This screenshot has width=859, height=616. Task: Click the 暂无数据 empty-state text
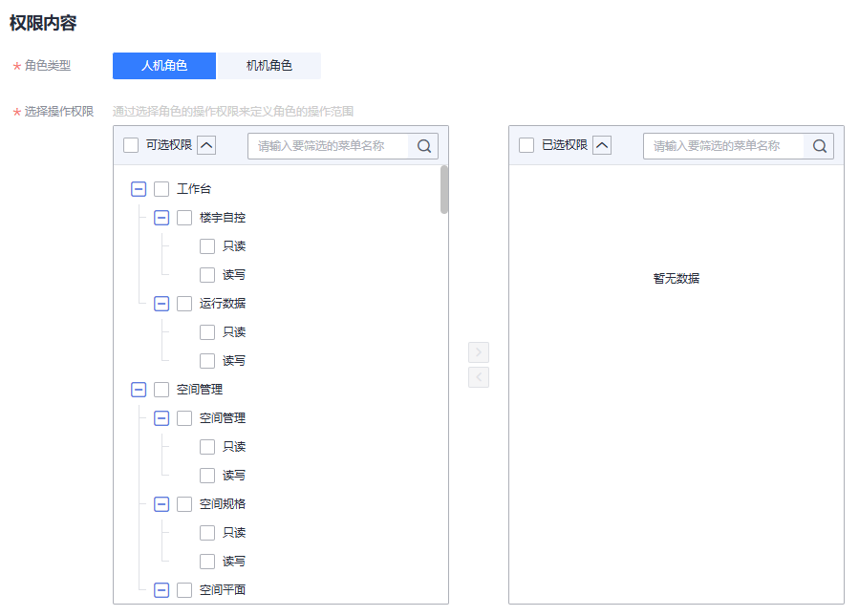676,279
